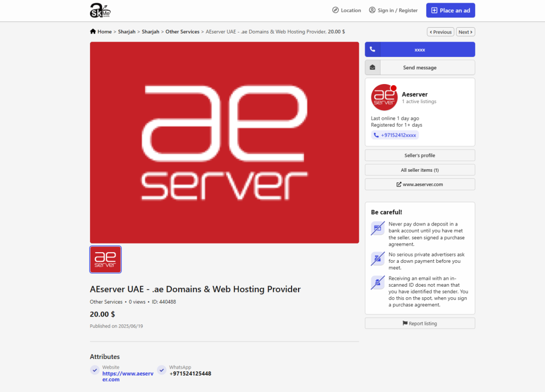Click the listing ID: 440488 text
545x392 pixels.
coord(164,302)
